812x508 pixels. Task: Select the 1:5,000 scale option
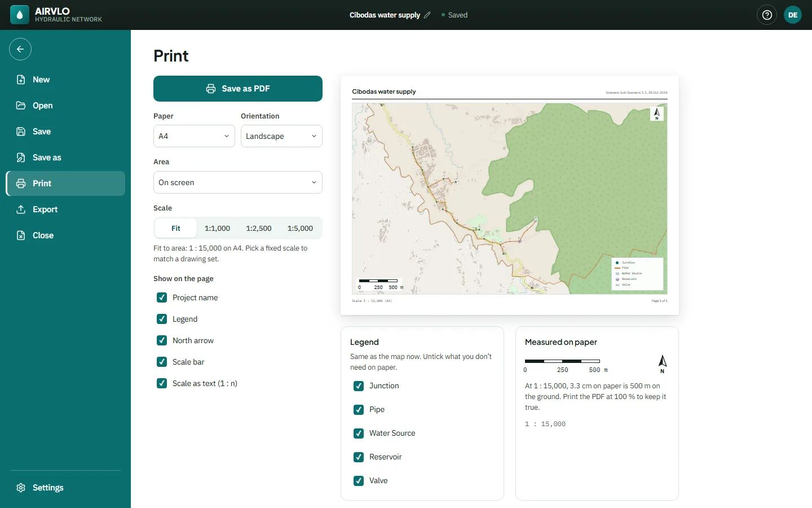301,229
